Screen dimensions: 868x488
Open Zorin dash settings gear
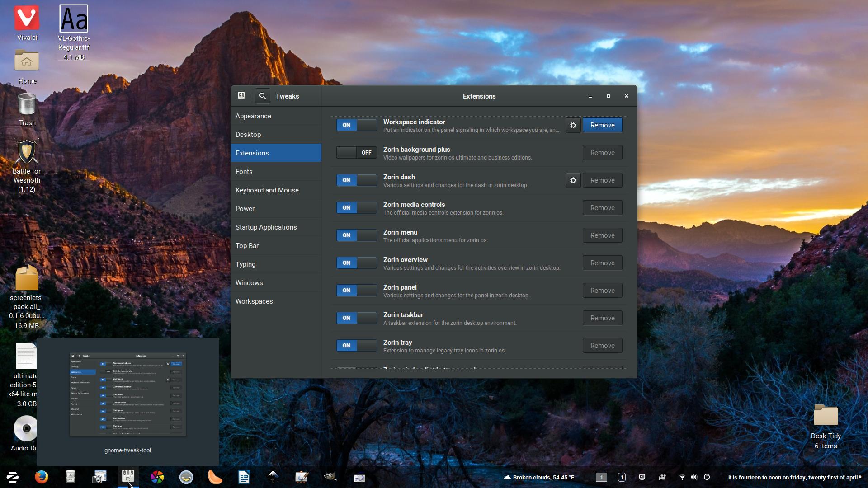pyautogui.click(x=573, y=180)
